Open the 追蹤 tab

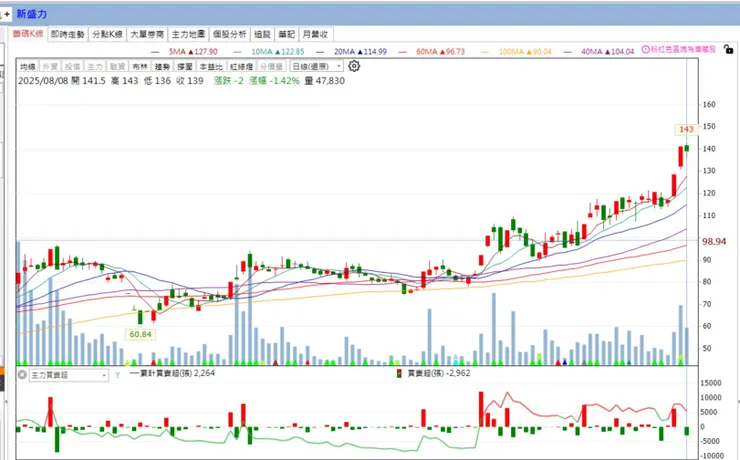(x=262, y=34)
